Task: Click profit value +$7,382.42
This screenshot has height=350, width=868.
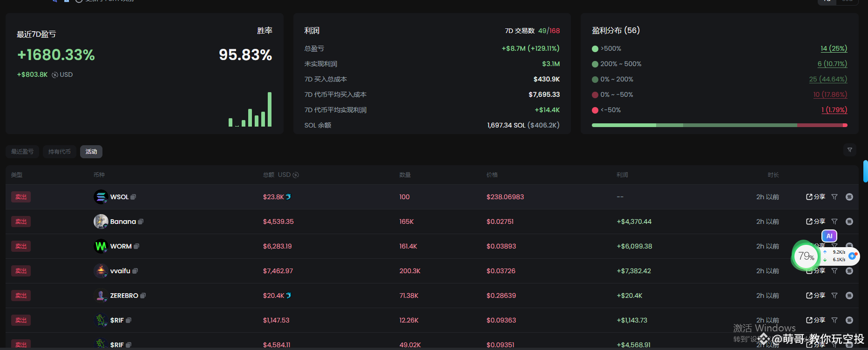Action: tap(634, 271)
